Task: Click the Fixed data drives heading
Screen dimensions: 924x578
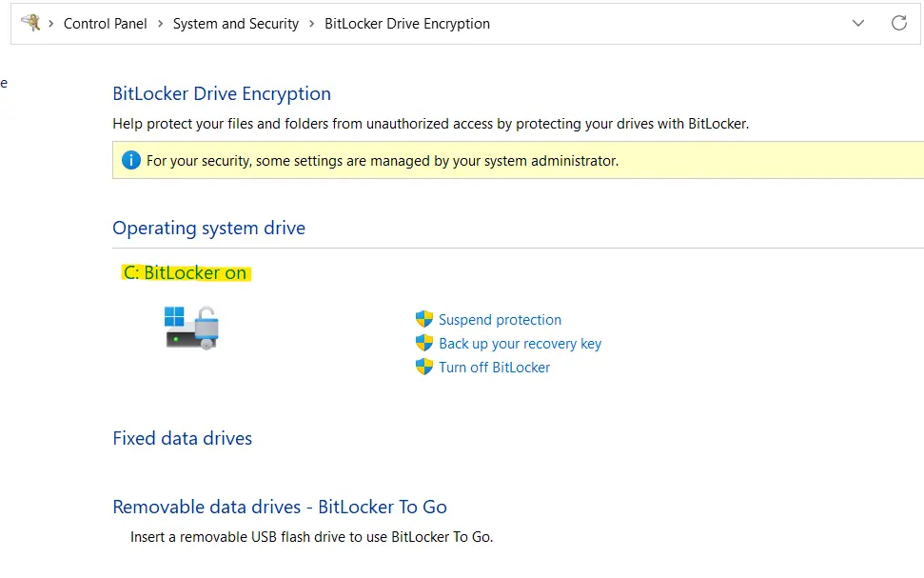Action: pos(182,438)
